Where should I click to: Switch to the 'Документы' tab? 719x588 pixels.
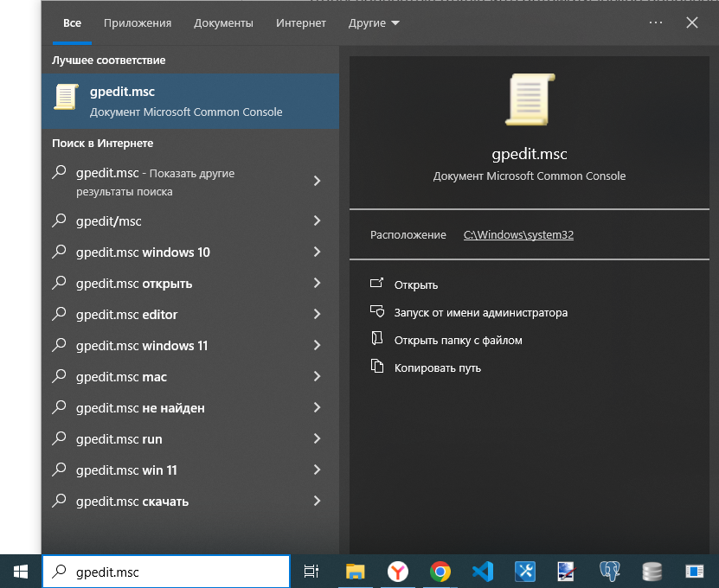tap(223, 23)
